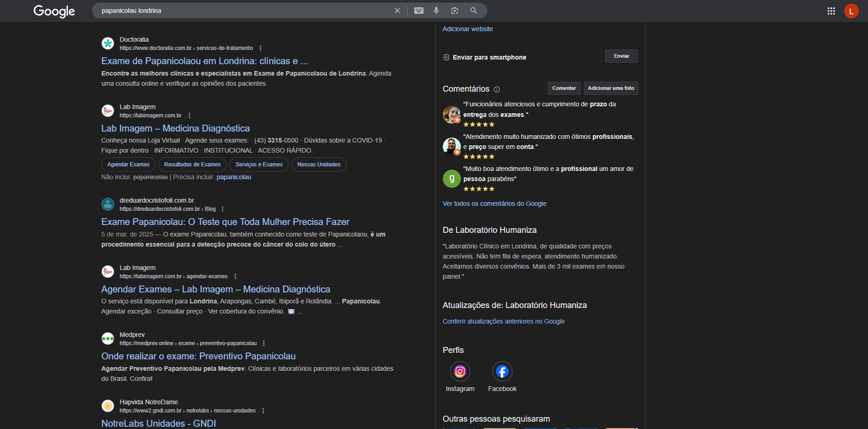
Task: Click the Hapvida NotreDame favicon
Action: (108, 406)
